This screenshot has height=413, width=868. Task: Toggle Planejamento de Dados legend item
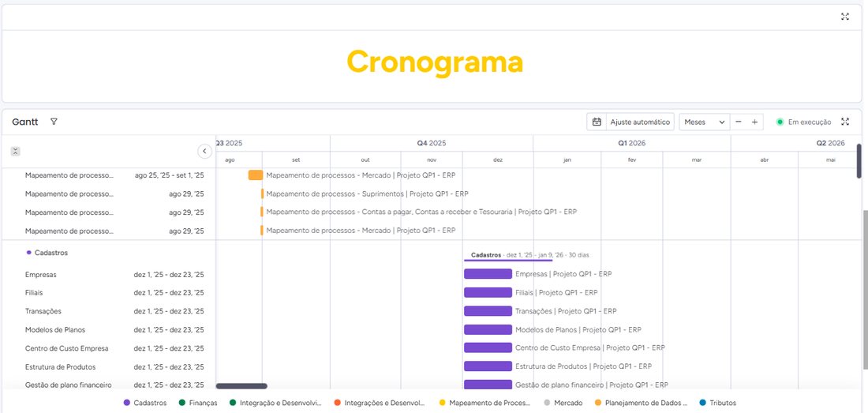click(641, 403)
